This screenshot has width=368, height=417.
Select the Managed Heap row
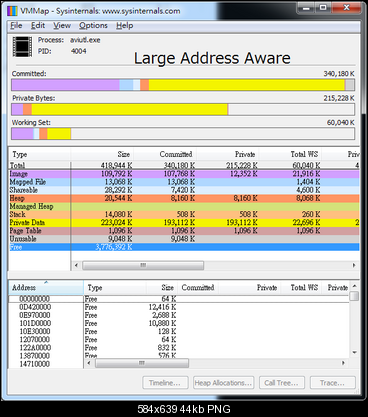184,206
